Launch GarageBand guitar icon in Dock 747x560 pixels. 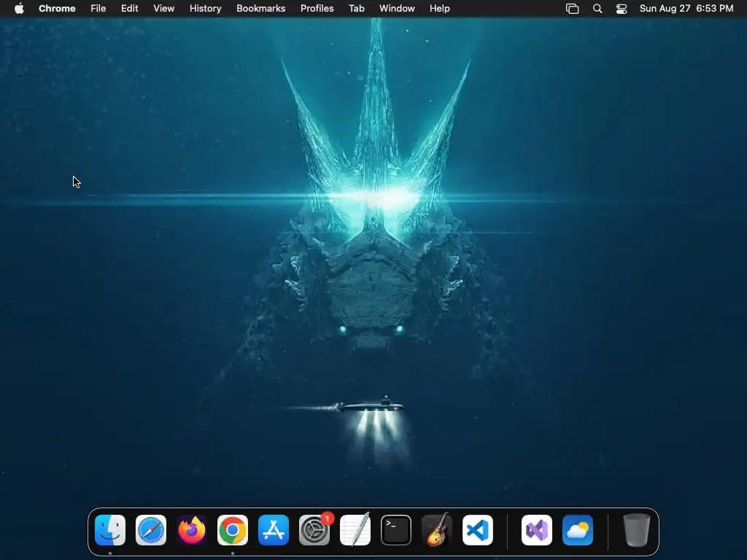tap(437, 530)
